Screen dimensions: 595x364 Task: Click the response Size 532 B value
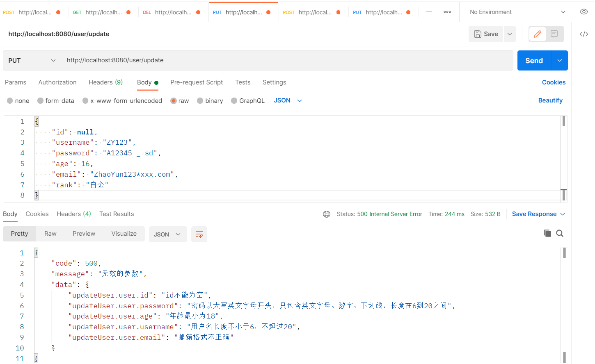[493, 214]
